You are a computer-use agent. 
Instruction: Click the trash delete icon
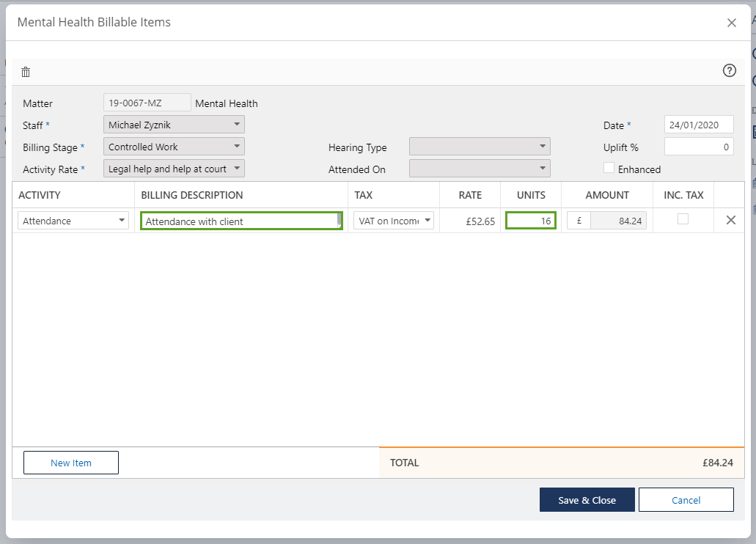26,72
